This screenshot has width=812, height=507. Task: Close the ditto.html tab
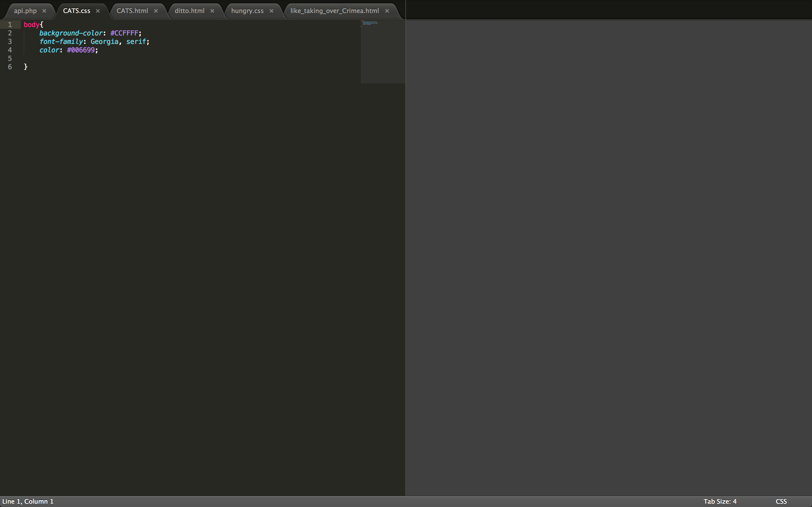(212, 11)
